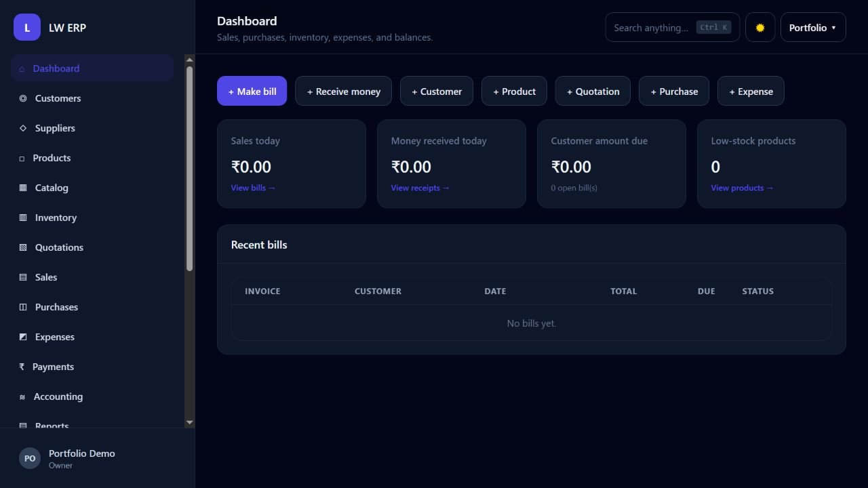Click the Sales sidebar icon
This screenshot has height=488, width=868.
pos(23,277)
